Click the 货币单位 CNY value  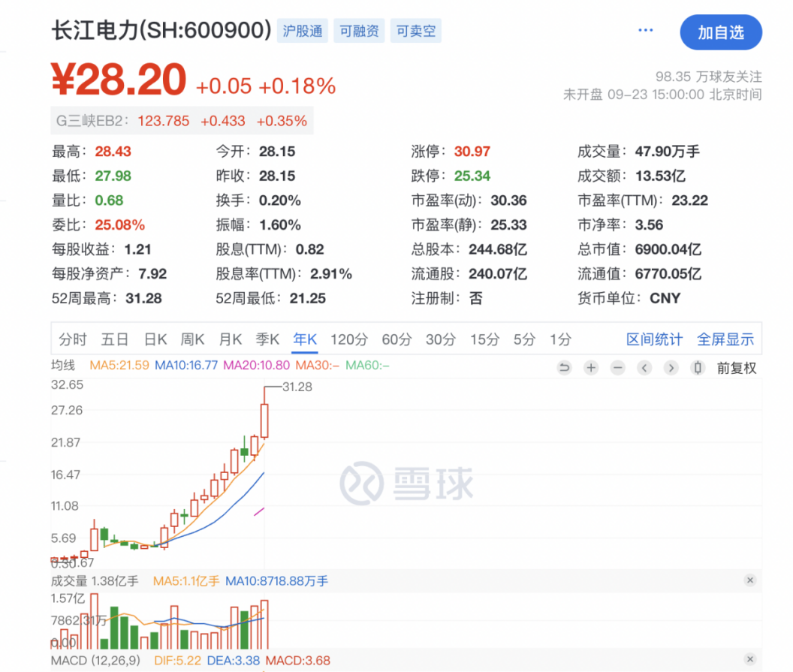pyautogui.click(x=665, y=298)
